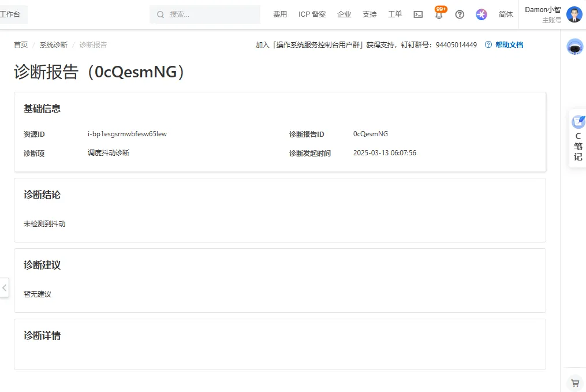
Task: Open the 工单 menu
Action: tap(395, 14)
